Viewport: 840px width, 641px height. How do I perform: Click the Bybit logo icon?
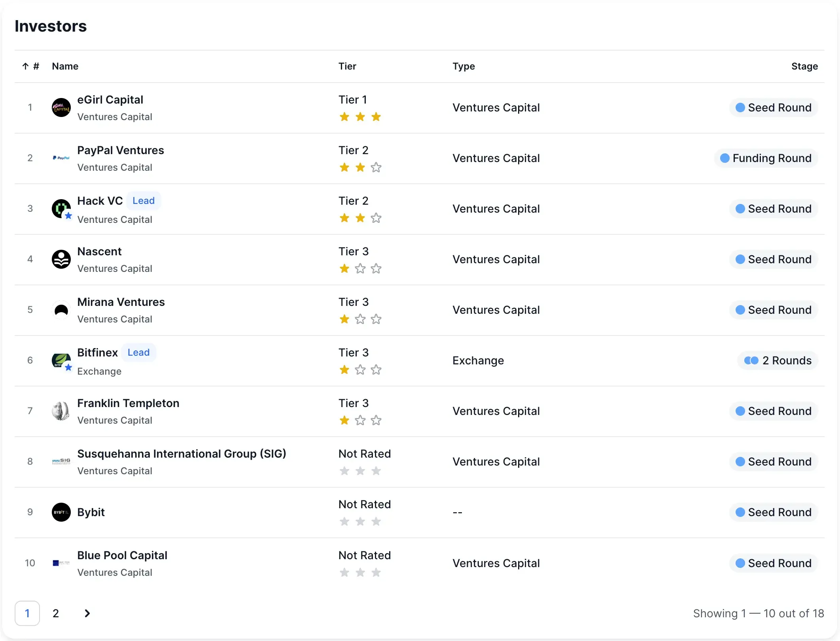[61, 512]
